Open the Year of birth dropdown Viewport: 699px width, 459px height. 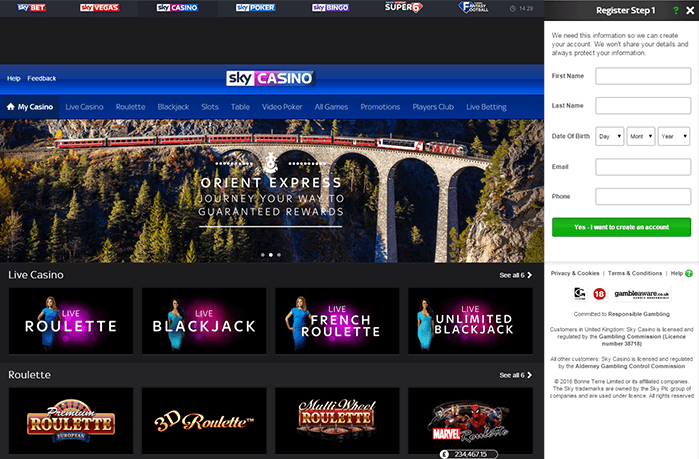[x=674, y=136]
